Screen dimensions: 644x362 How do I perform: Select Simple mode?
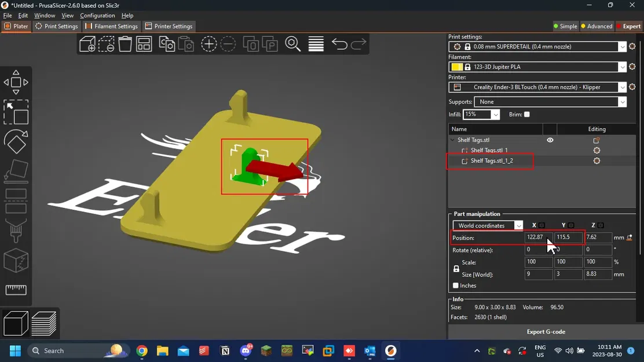point(565,26)
